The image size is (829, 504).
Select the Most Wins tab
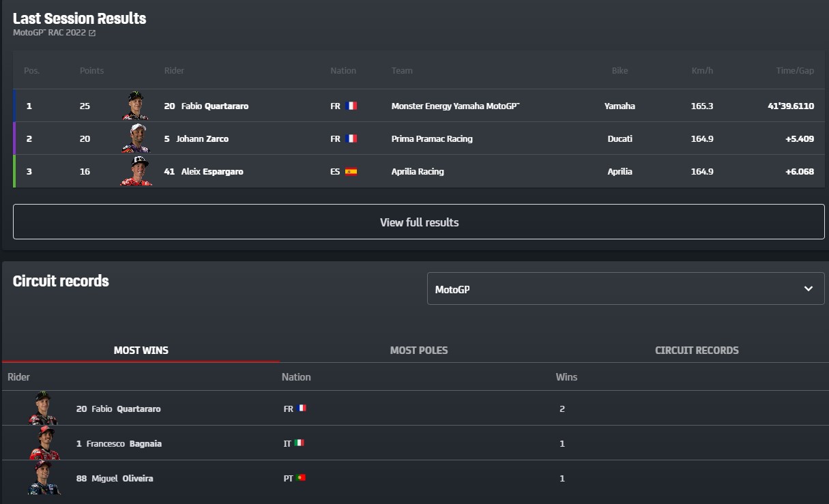[x=141, y=350]
